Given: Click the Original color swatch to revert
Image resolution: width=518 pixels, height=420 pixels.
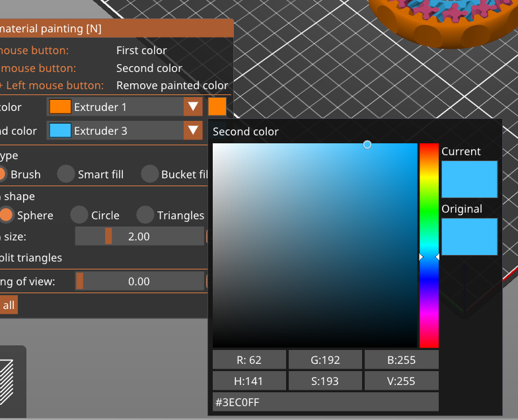Looking at the screenshot, I should tap(469, 237).
